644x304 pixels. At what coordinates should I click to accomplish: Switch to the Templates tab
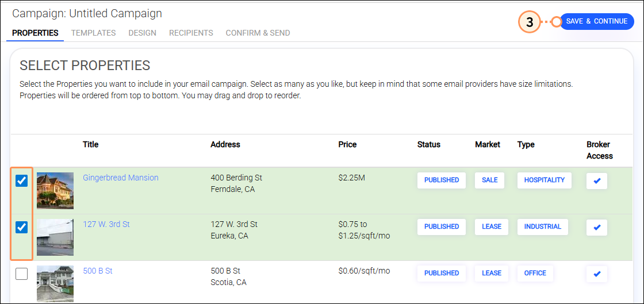pos(93,33)
